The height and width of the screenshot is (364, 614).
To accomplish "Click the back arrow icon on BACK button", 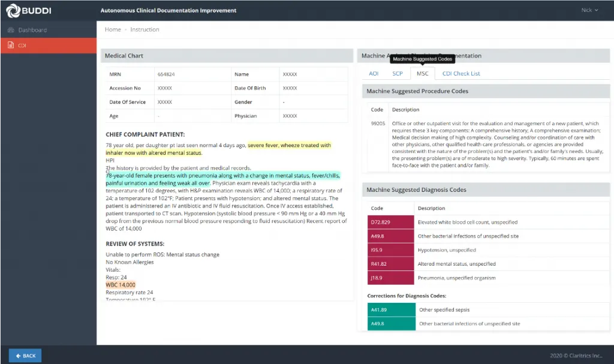I will [x=18, y=356].
